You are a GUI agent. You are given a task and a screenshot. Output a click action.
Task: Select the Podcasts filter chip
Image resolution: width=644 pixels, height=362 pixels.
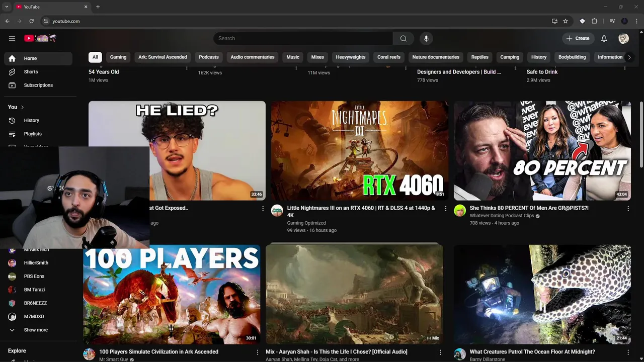[x=209, y=57]
